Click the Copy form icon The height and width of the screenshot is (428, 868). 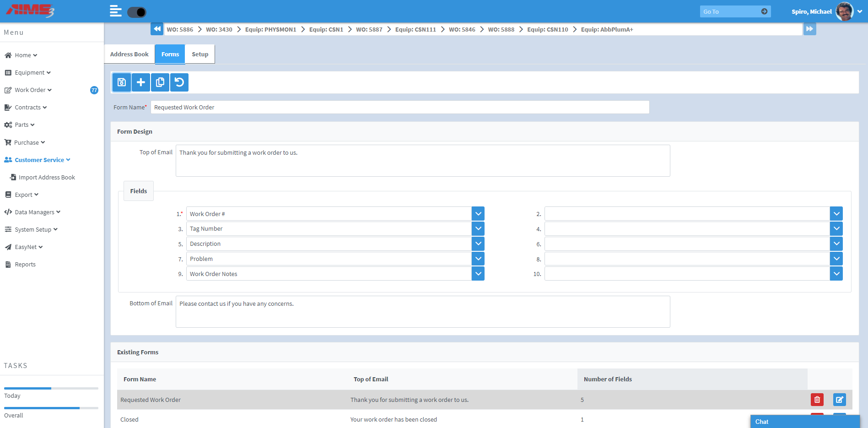(160, 82)
